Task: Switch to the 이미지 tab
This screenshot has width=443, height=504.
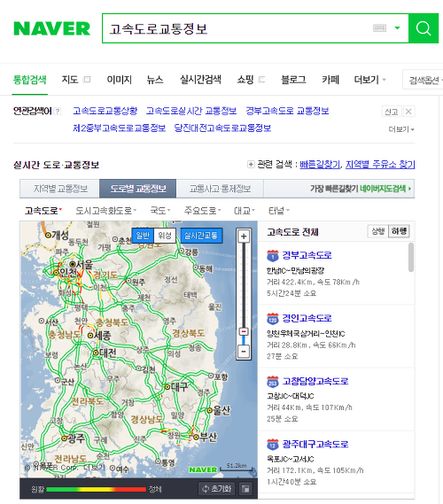Action: (120, 80)
